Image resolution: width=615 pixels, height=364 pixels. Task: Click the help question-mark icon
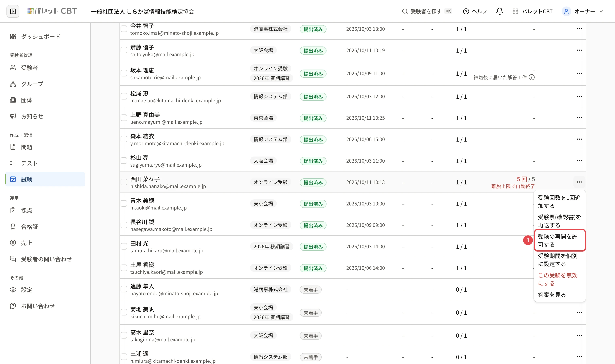[x=466, y=11]
